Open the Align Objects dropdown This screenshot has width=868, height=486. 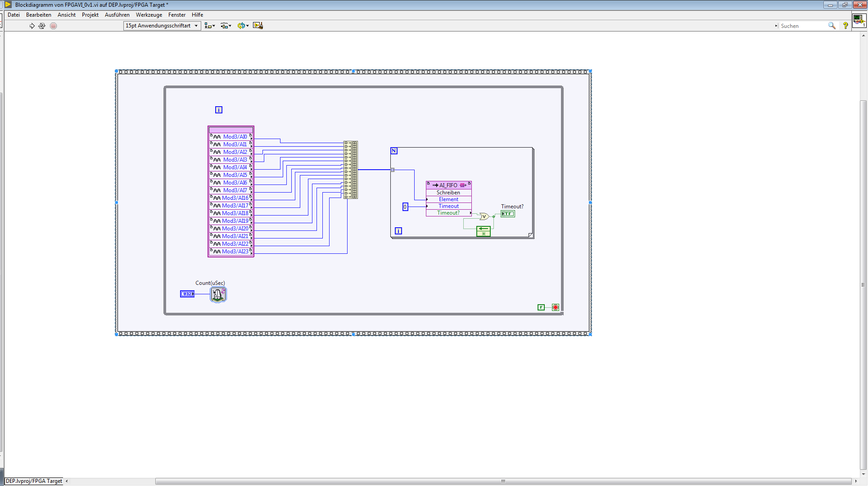(x=210, y=26)
